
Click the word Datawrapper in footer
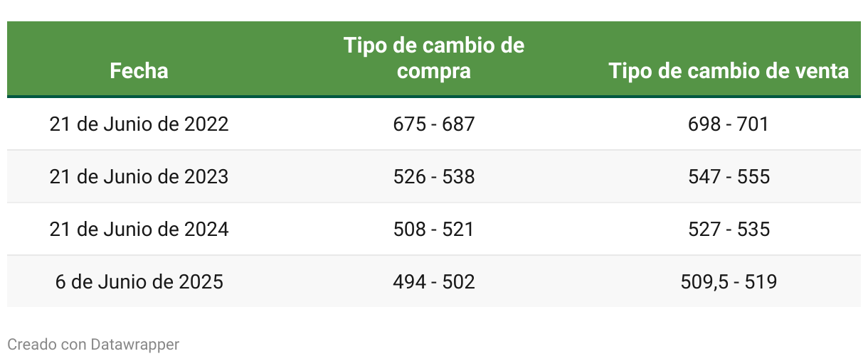[135, 345]
